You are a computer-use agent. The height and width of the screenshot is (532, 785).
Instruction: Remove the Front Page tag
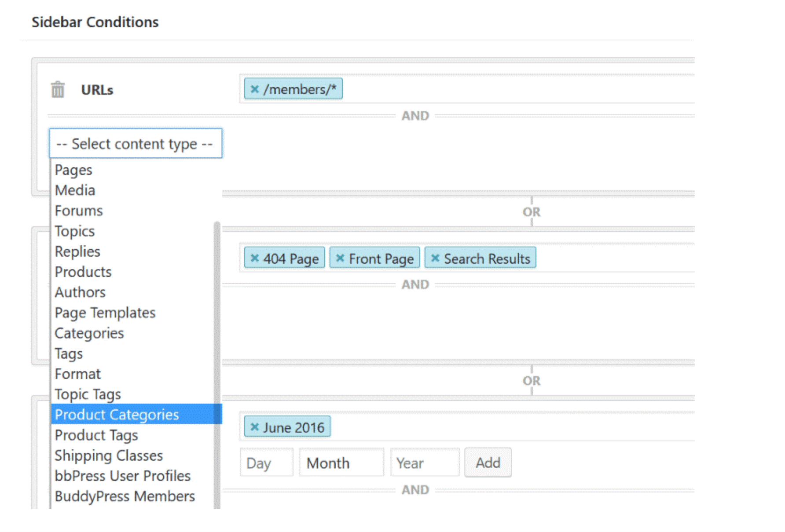pos(340,258)
